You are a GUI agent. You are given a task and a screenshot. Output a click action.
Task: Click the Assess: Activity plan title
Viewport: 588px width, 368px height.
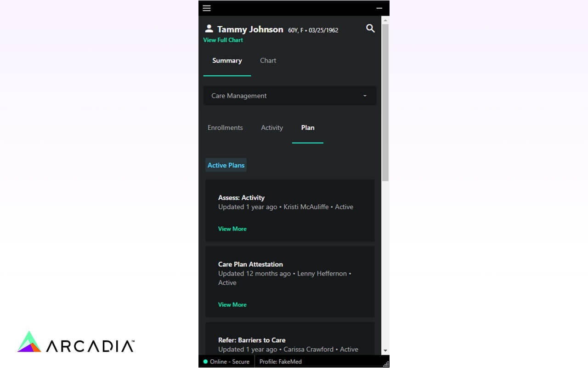click(x=241, y=198)
